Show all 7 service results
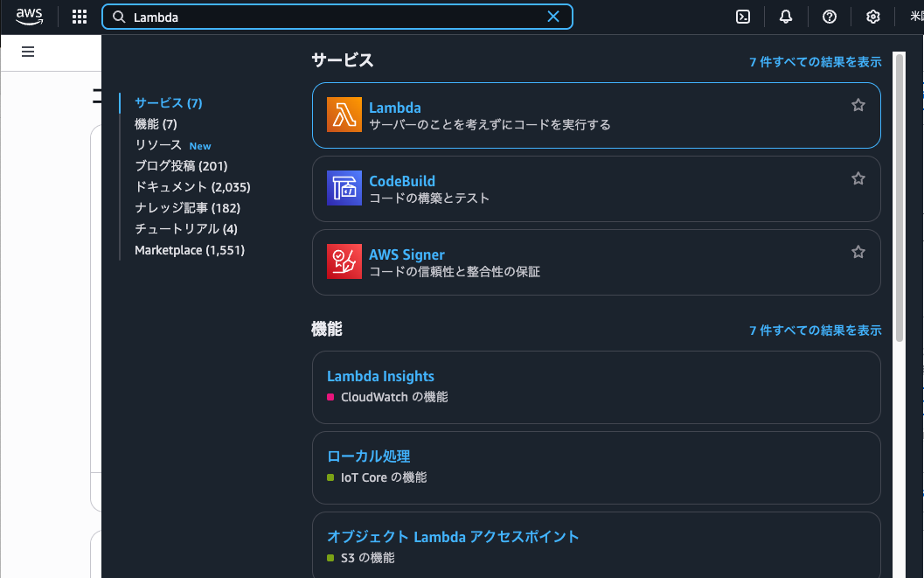The height and width of the screenshot is (578, 924). point(815,62)
